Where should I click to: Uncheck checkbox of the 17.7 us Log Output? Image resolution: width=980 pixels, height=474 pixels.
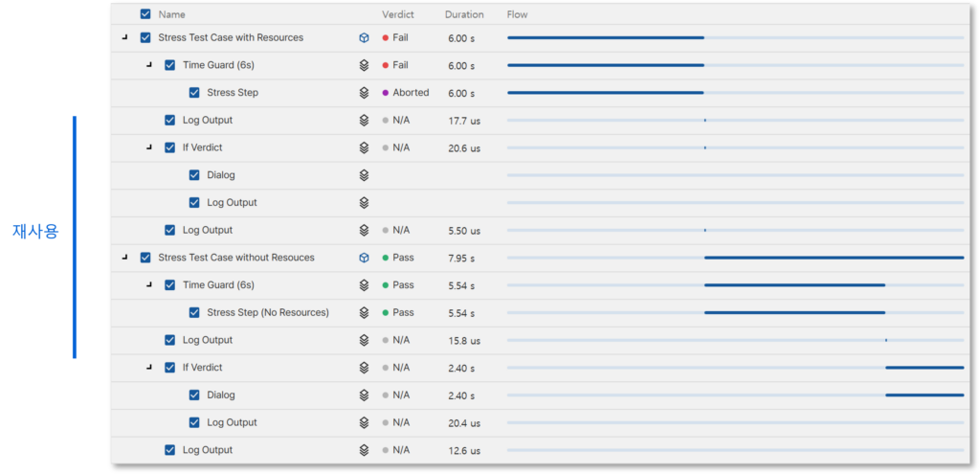[170, 120]
